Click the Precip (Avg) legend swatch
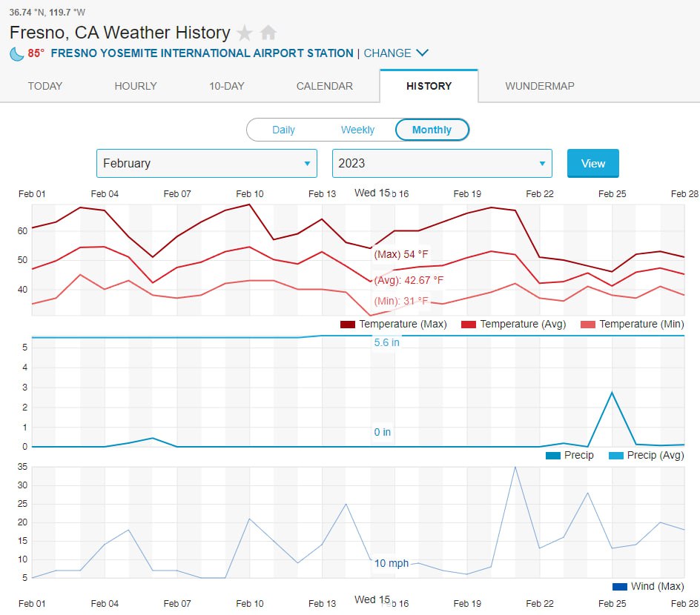700x615 pixels. click(615, 456)
